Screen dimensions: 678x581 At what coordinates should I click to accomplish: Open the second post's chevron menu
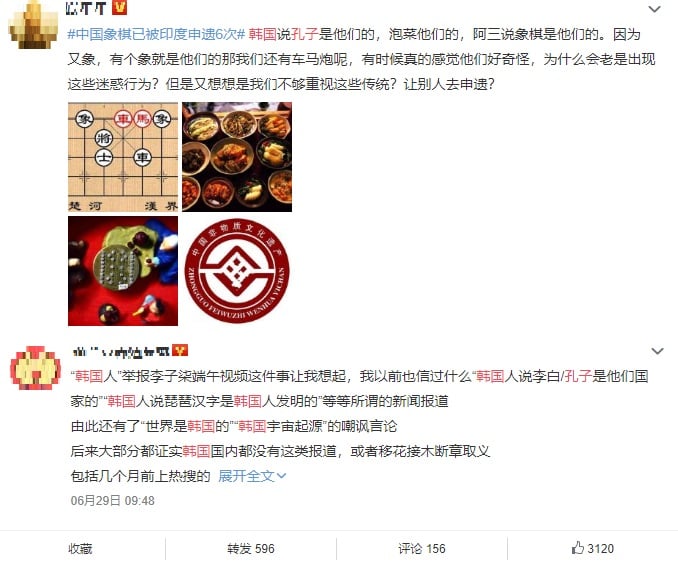(657, 351)
